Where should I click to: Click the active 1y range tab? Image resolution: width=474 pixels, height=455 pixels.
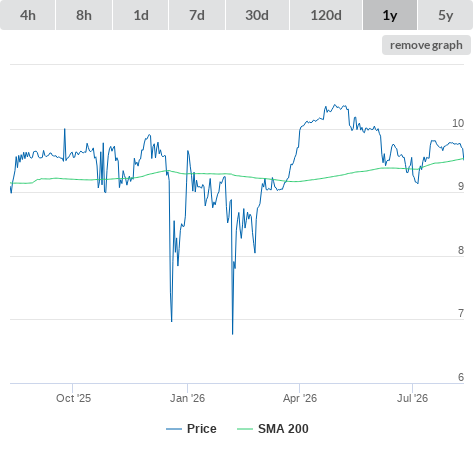tap(390, 15)
